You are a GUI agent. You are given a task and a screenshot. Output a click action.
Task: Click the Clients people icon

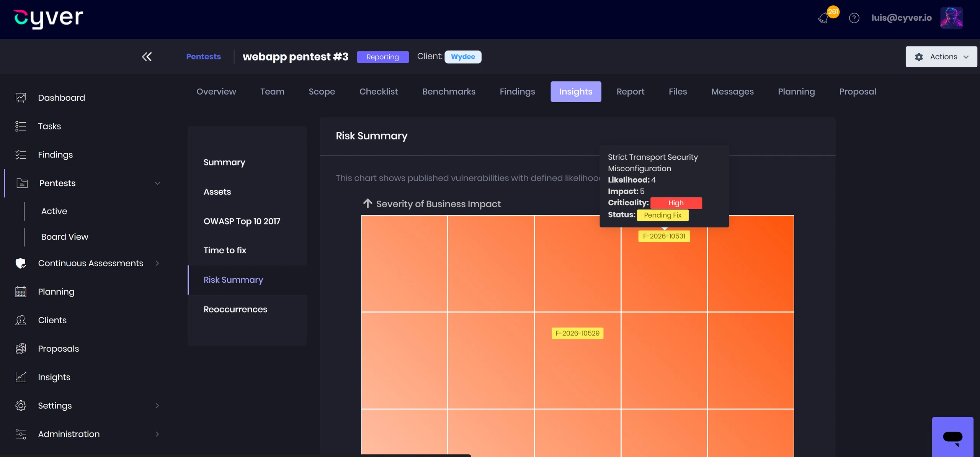[x=21, y=320]
